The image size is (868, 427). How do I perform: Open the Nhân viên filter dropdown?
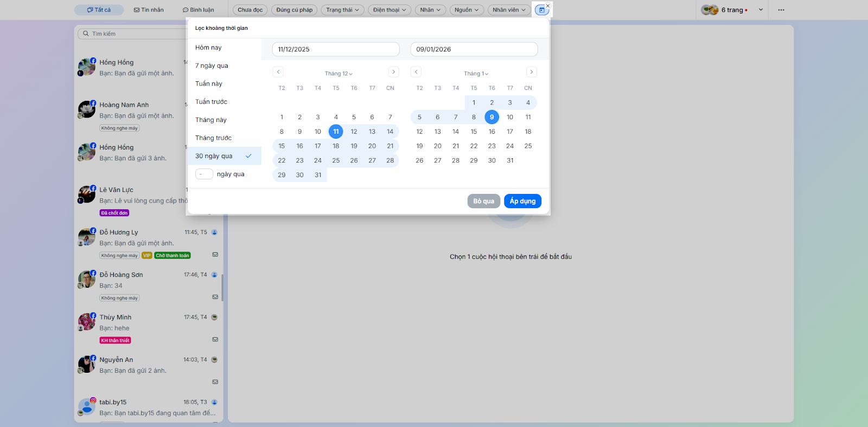(509, 10)
